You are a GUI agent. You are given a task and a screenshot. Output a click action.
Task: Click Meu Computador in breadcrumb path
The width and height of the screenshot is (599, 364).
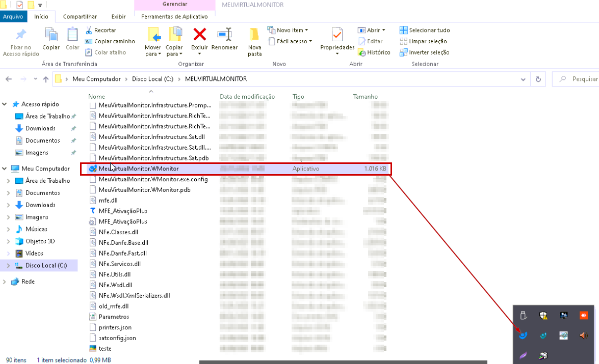pos(97,79)
